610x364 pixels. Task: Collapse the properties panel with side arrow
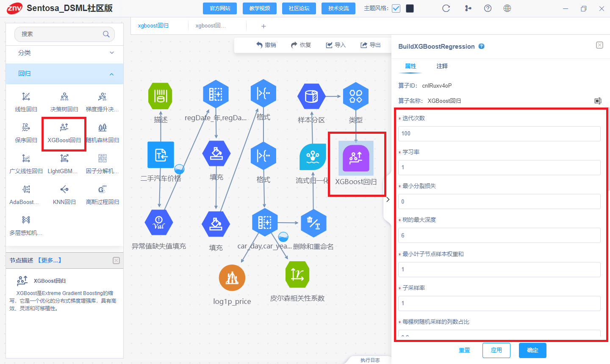click(388, 199)
